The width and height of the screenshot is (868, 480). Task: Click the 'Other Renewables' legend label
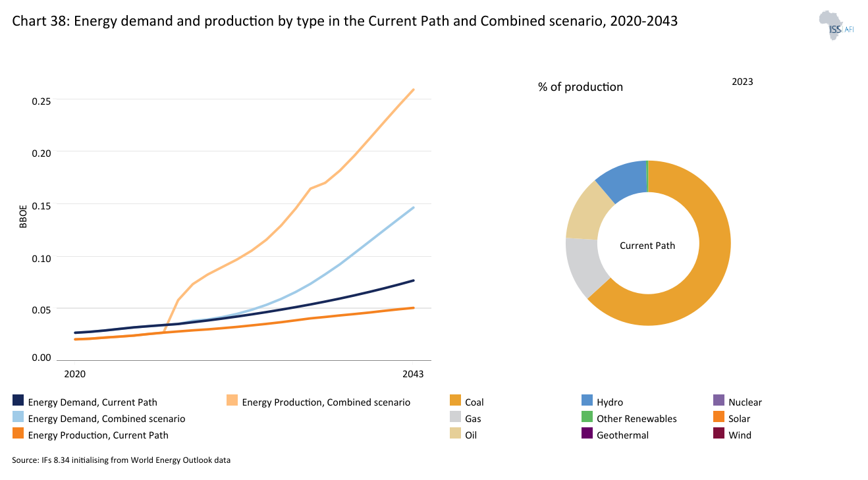(x=637, y=418)
